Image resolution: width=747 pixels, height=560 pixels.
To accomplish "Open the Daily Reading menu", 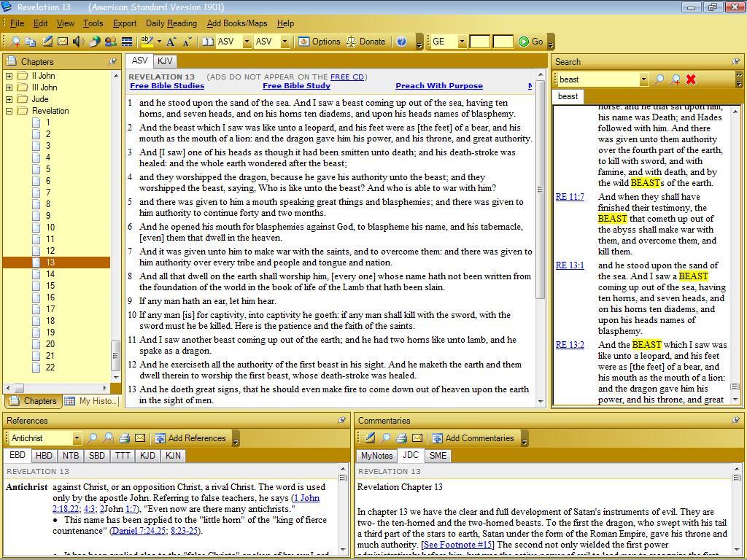I will (171, 23).
